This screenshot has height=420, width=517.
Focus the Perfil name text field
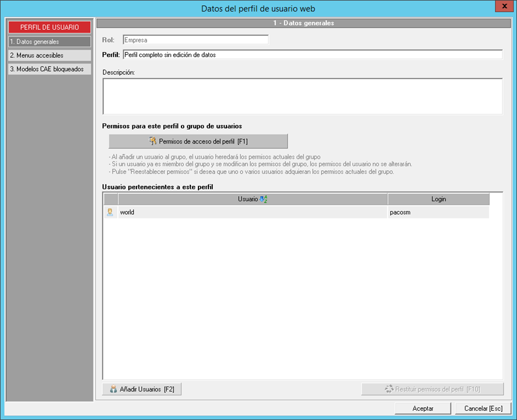pyautogui.click(x=312, y=54)
